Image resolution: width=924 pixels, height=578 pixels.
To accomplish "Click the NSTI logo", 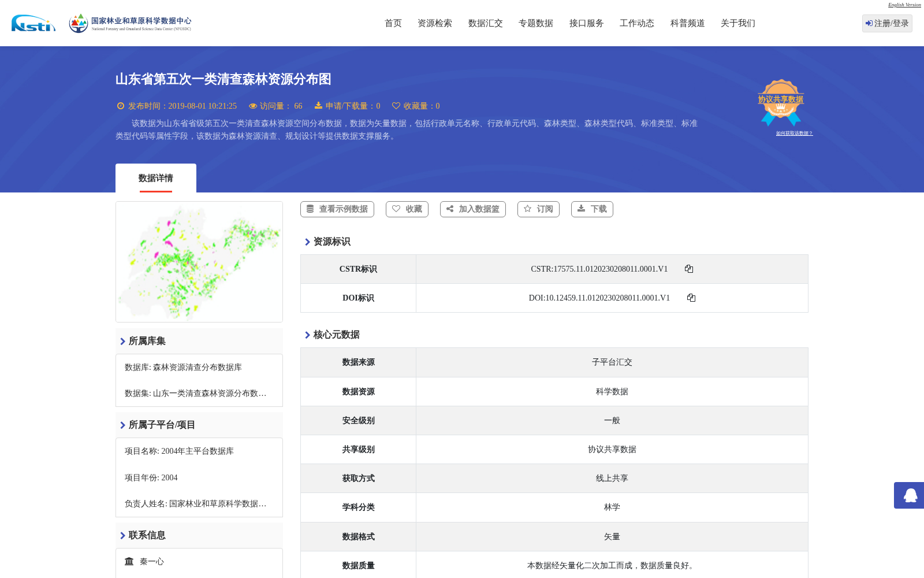I will (33, 23).
